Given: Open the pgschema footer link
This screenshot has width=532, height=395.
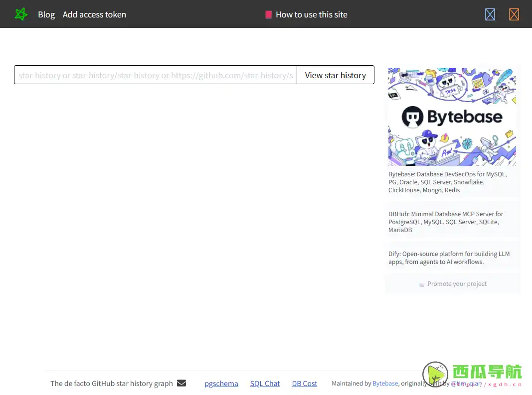Looking at the screenshot, I should coord(221,384).
